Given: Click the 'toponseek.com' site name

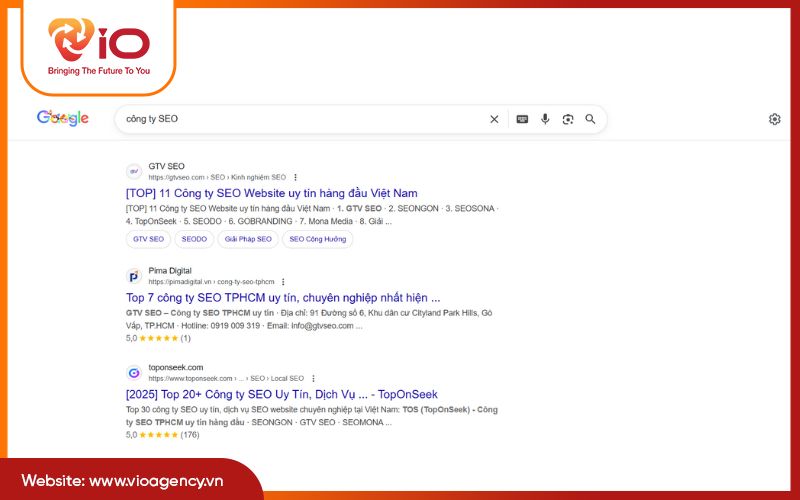Looking at the screenshot, I should coord(176,367).
